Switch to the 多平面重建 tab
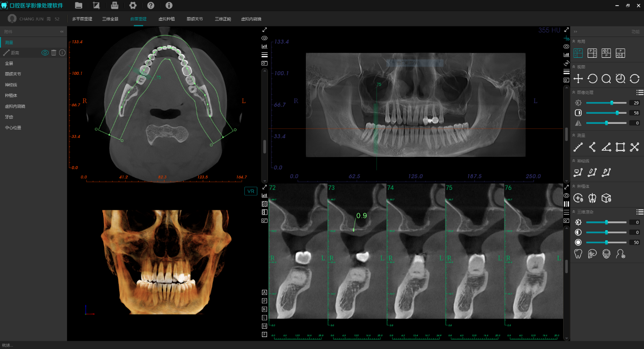Image resolution: width=644 pixels, height=349 pixels. pyautogui.click(x=82, y=19)
